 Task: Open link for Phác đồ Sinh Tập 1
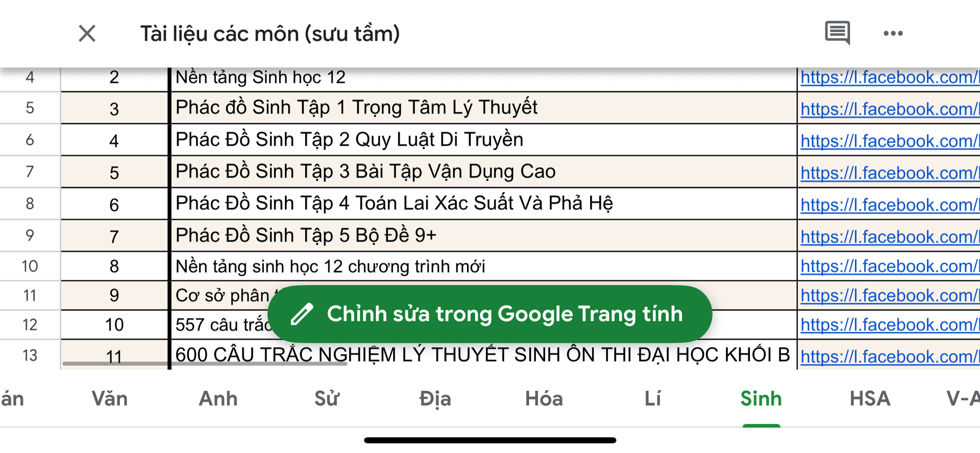pos(888,109)
